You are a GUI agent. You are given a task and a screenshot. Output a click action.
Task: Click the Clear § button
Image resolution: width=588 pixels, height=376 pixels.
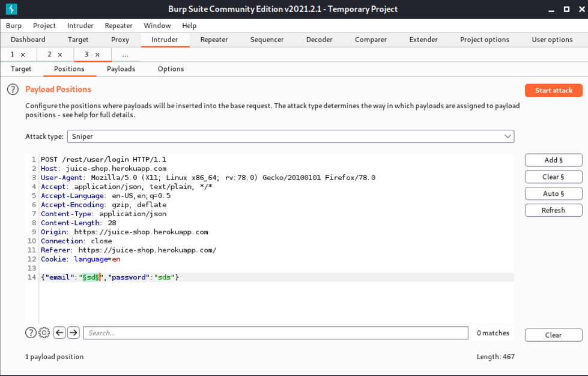click(554, 177)
